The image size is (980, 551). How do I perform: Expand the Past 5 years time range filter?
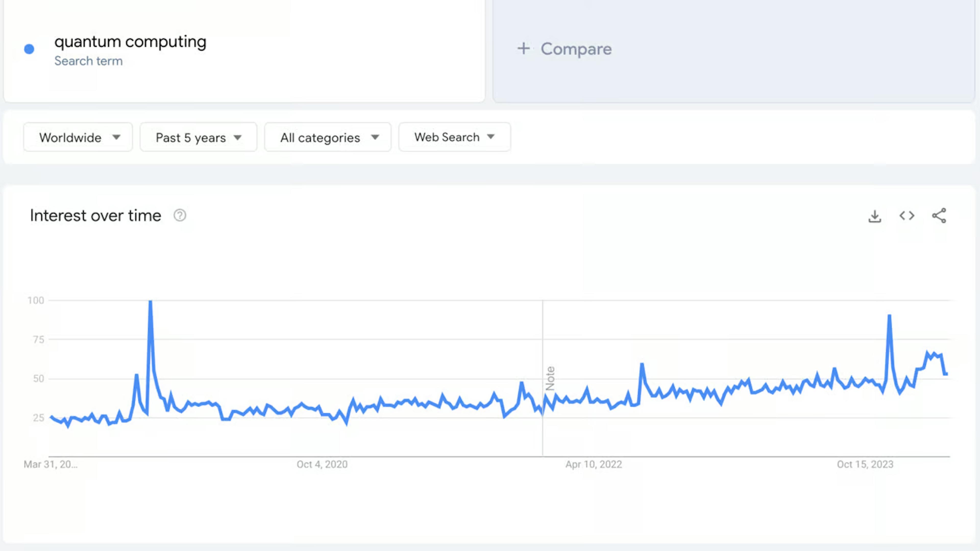pos(198,137)
